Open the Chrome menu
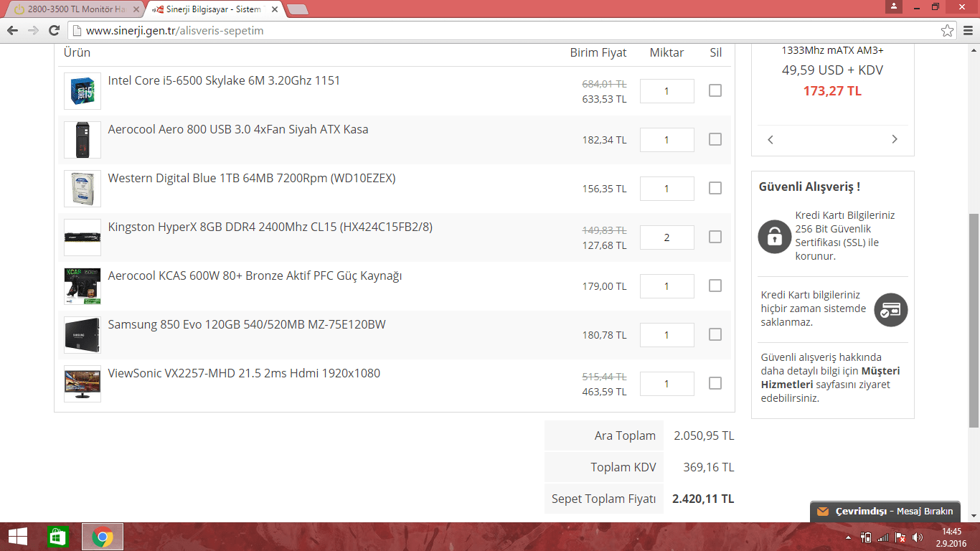Image resolution: width=980 pixels, height=551 pixels. [969, 30]
